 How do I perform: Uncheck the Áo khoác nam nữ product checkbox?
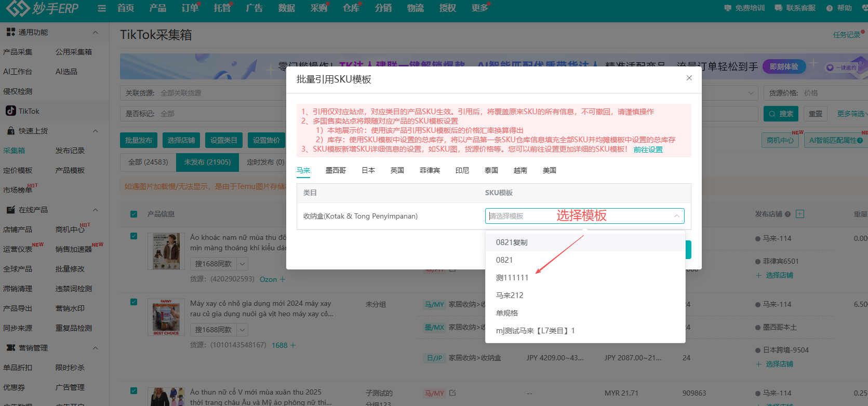click(x=134, y=236)
